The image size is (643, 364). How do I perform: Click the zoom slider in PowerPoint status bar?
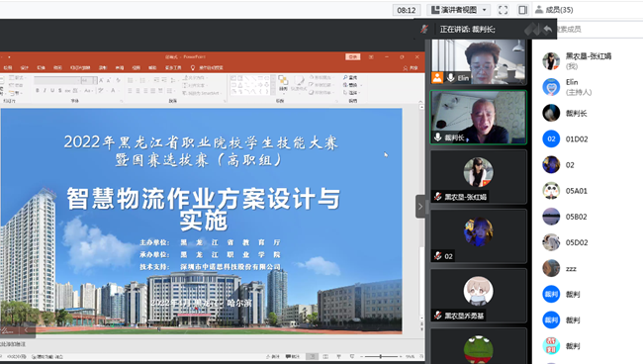point(381,357)
